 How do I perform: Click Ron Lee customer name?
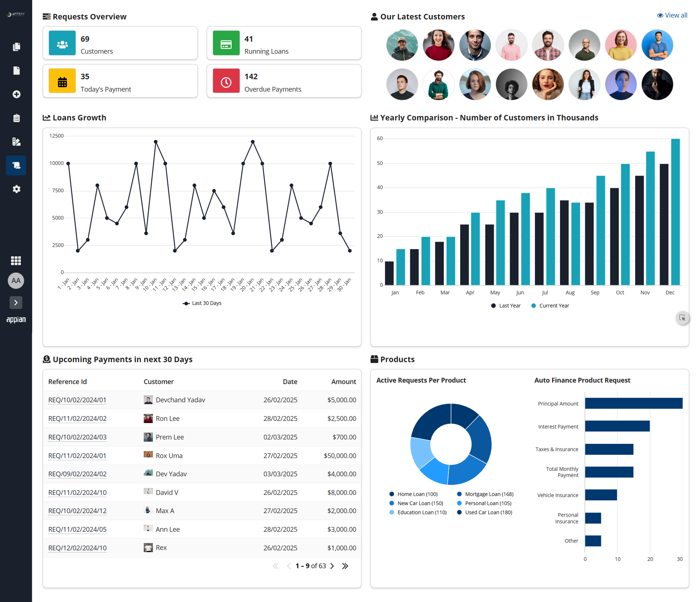coord(168,418)
